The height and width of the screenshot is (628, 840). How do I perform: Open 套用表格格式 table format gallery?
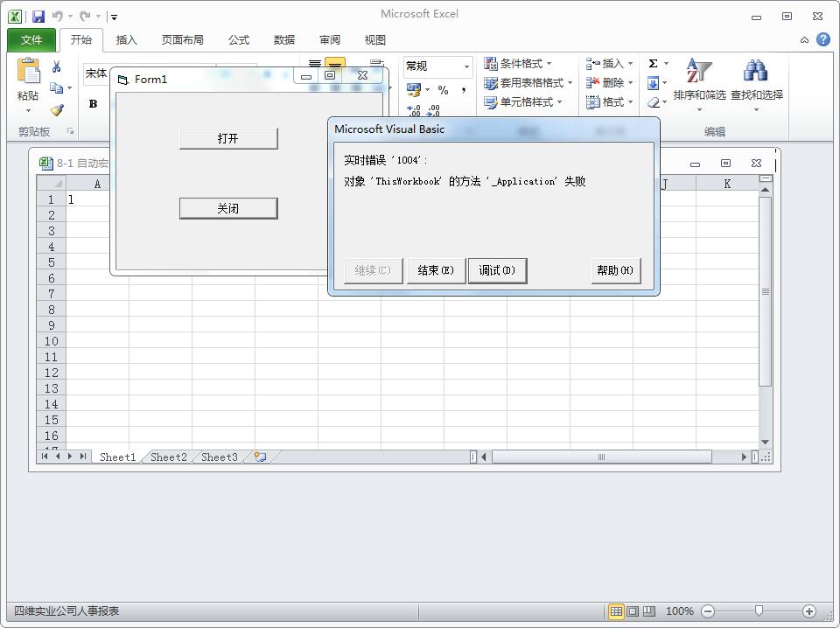point(528,83)
